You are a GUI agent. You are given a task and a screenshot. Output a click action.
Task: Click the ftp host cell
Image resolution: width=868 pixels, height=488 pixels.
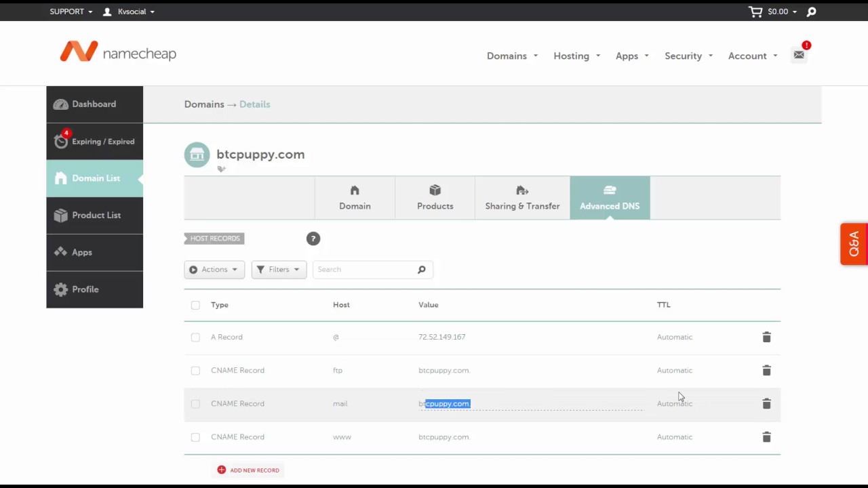click(x=338, y=371)
